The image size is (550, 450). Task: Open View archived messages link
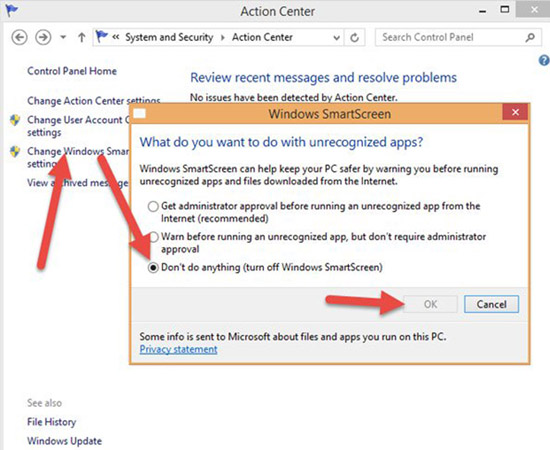(78, 183)
